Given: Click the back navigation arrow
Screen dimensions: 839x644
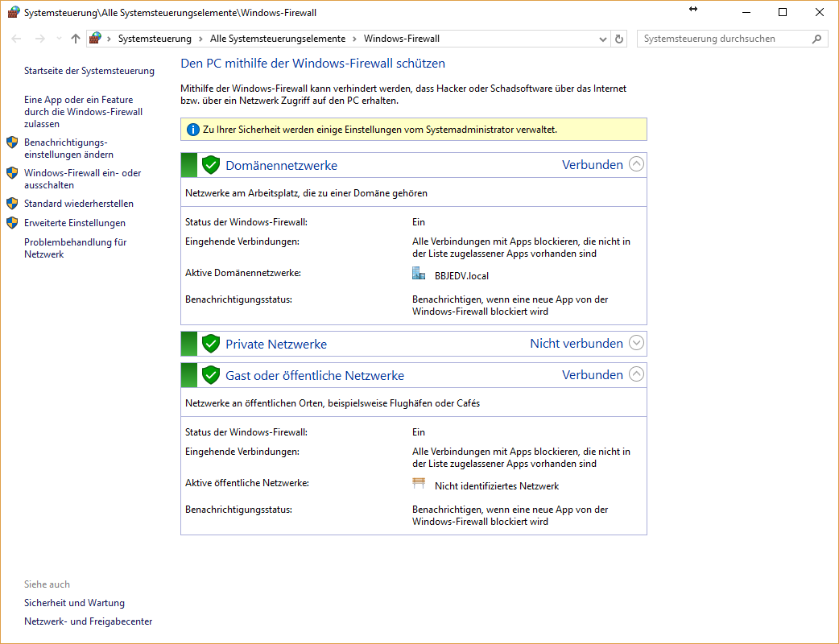Looking at the screenshot, I should (16, 39).
